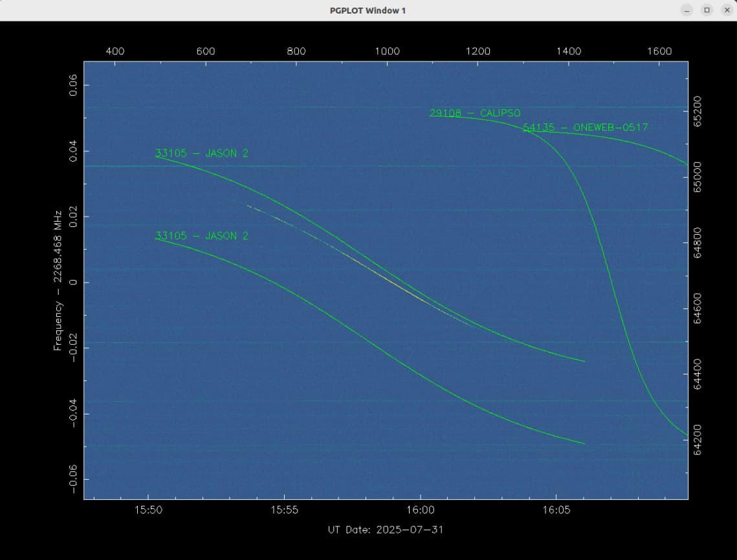Close the PGPLOT Window 1
This screenshot has height=560, width=737.
click(x=727, y=10)
